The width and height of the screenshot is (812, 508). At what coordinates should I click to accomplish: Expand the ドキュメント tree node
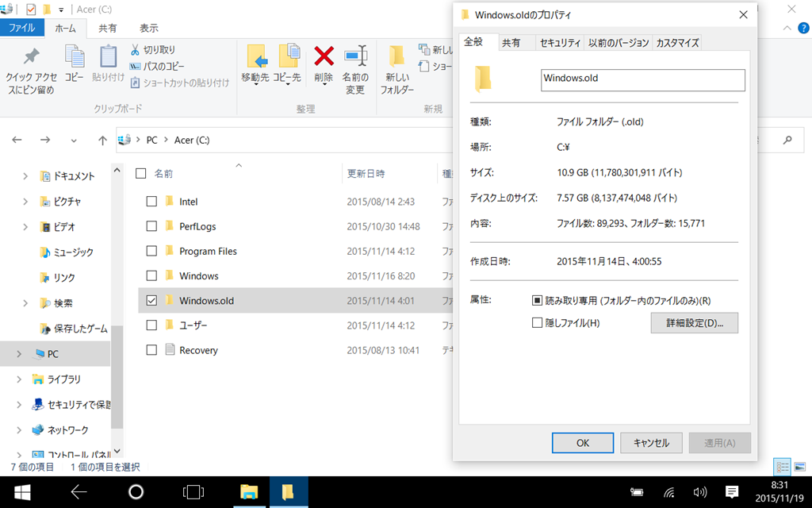tap(25, 176)
